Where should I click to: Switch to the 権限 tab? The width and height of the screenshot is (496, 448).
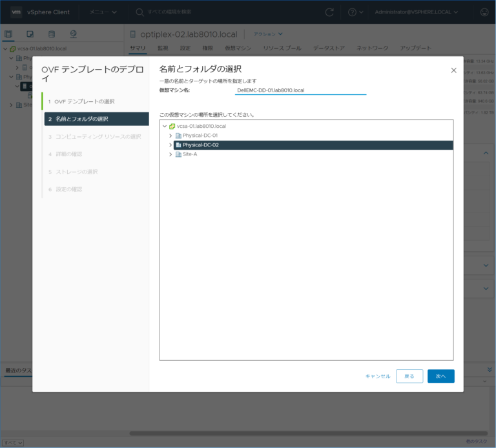(x=207, y=48)
